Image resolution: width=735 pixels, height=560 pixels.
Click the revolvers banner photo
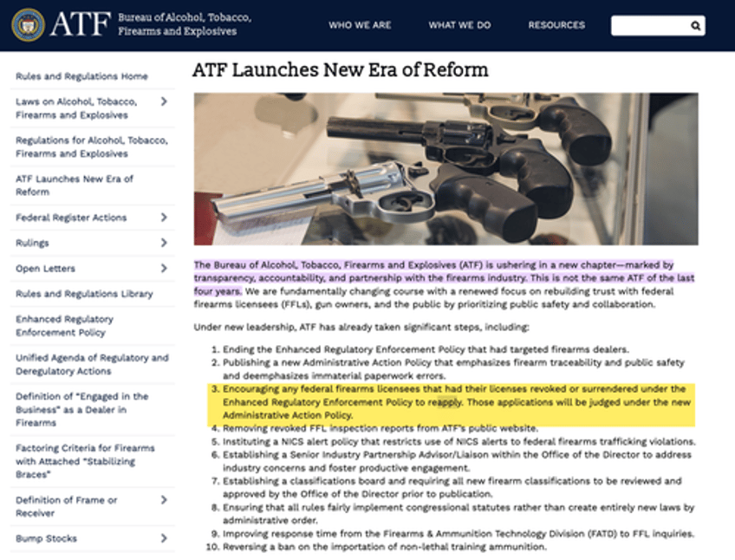446,169
